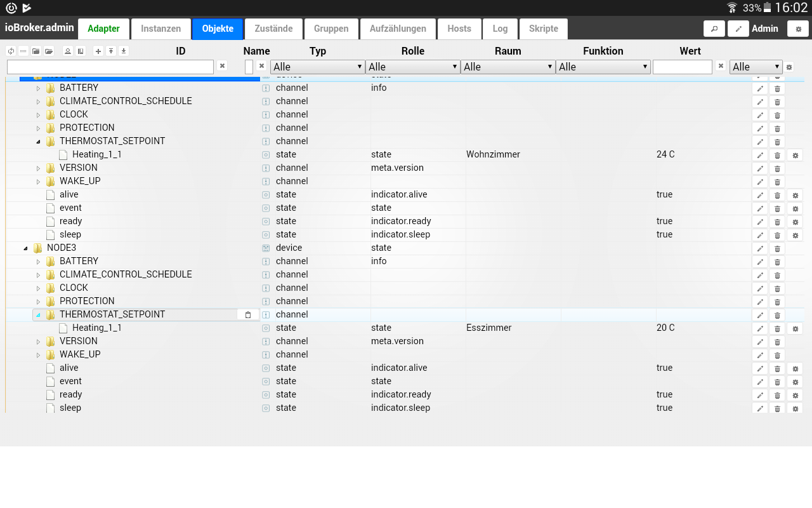The width and height of the screenshot is (812, 508).
Task: Collapse the highlighted THERMOSTAT_SETPOINT channel
Action: coord(38,315)
